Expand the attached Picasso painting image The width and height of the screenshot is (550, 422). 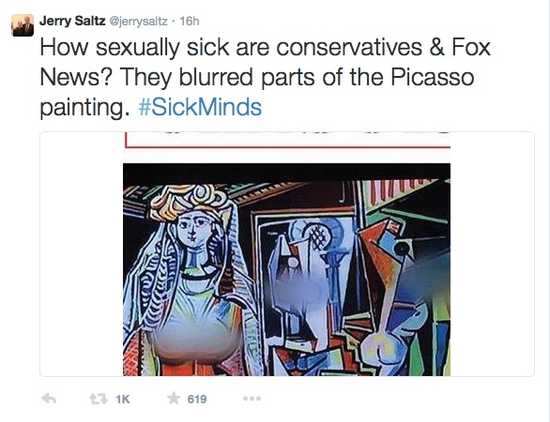pos(287,269)
